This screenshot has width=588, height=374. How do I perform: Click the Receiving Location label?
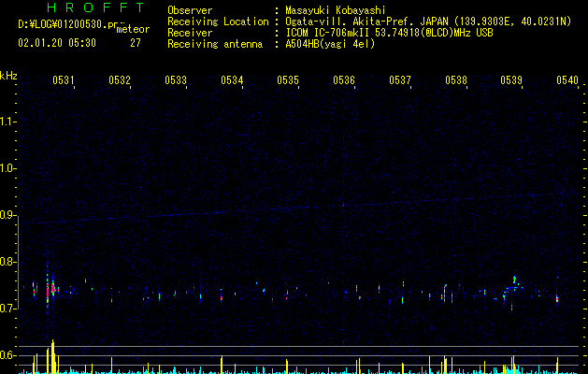tap(218, 22)
